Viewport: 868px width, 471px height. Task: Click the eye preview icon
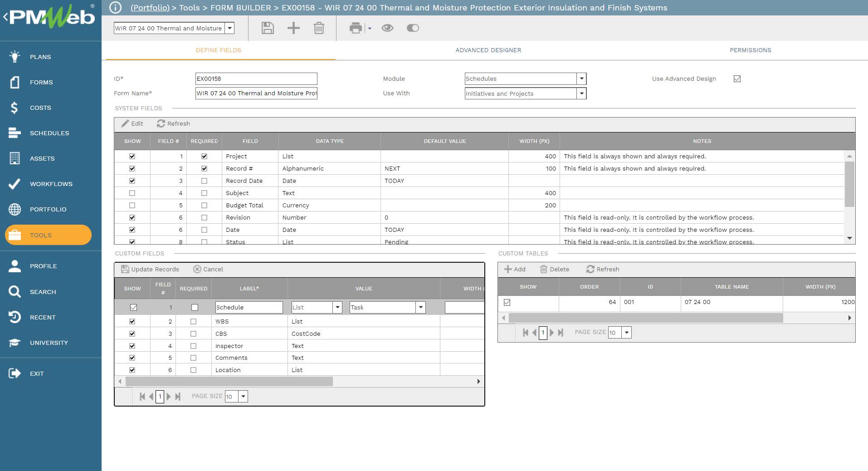[387, 28]
